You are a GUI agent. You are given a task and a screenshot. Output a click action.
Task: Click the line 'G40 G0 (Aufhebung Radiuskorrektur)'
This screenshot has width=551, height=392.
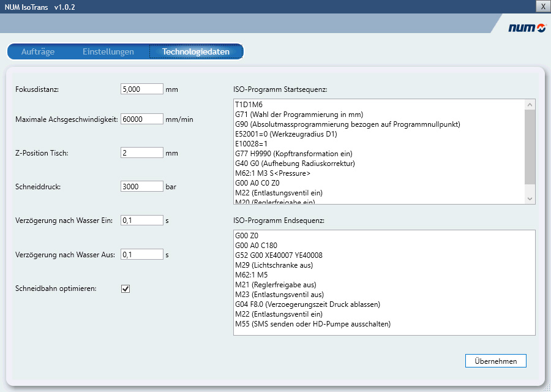coord(295,164)
